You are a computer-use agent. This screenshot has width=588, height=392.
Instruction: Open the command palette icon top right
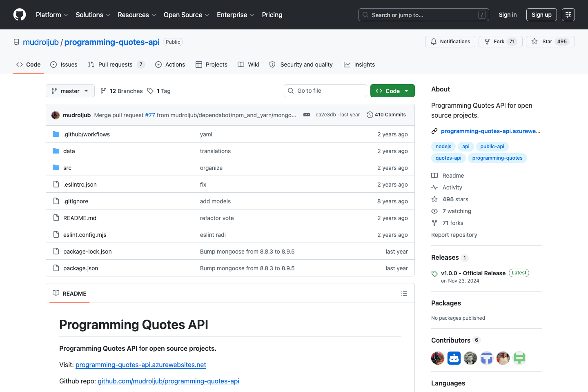pyautogui.click(x=568, y=14)
